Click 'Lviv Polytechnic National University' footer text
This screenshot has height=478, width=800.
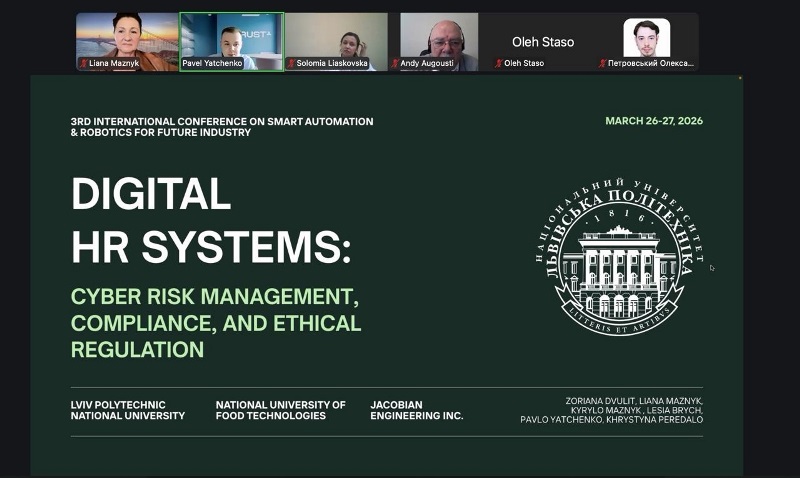point(127,410)
